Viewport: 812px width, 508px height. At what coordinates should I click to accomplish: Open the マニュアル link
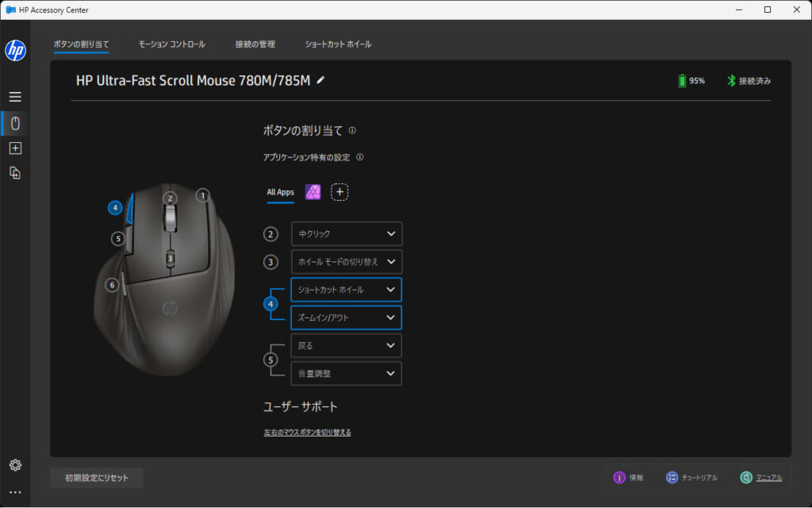tap(761, 478)
